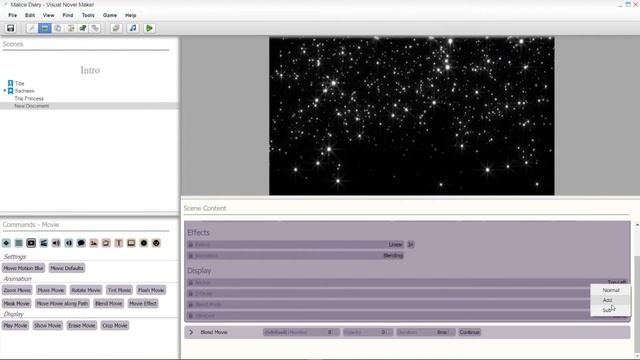This screenshot has height=360, width=640.
Task: Select the speaker audio command category icon
Action: click(56, 243)
